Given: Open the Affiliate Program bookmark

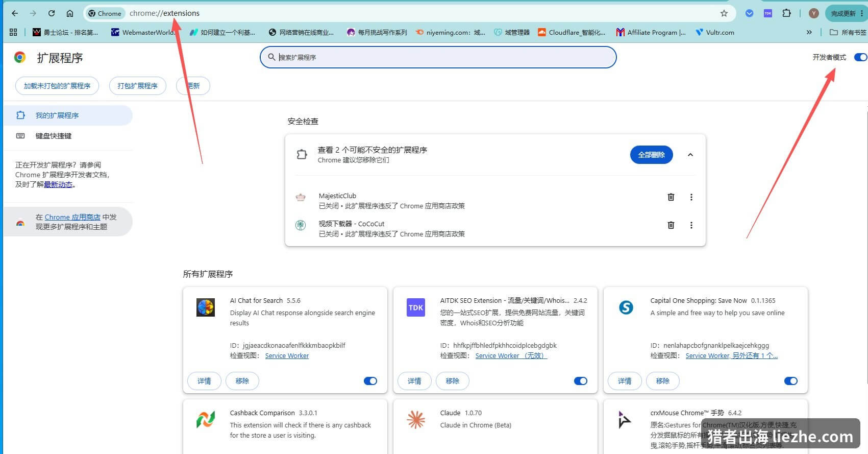Looking at the screenshot, I should click(651, 32).
